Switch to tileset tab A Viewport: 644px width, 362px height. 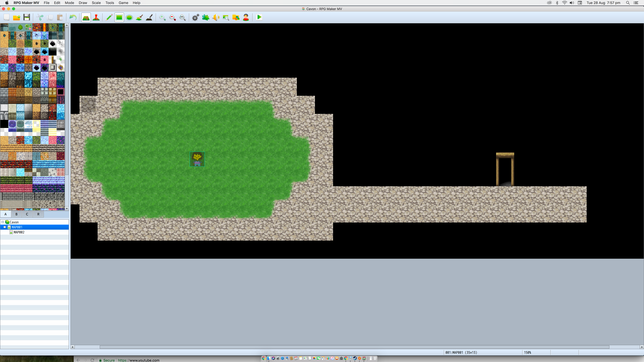coord(6,214)
